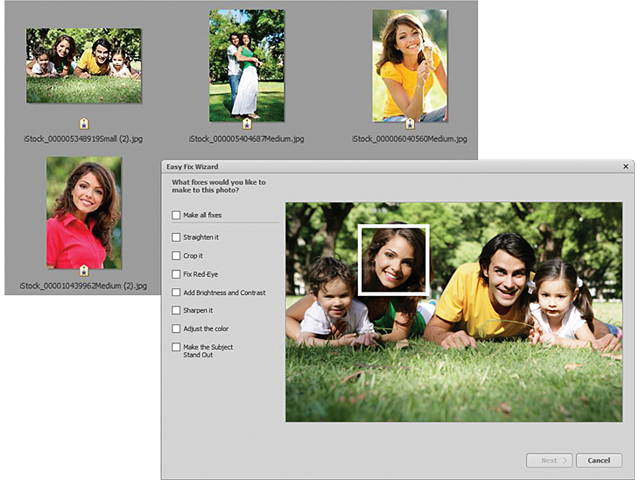Viewport: 640px width, 480px height.
Task: Tick Add Brightness and Contrast checkbox
Action: [176, 292]
